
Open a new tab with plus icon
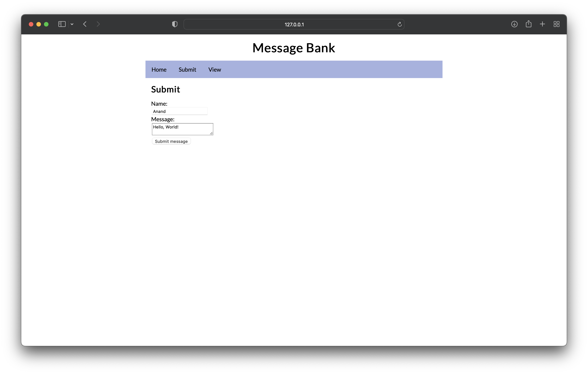click(x=542, y=24)
